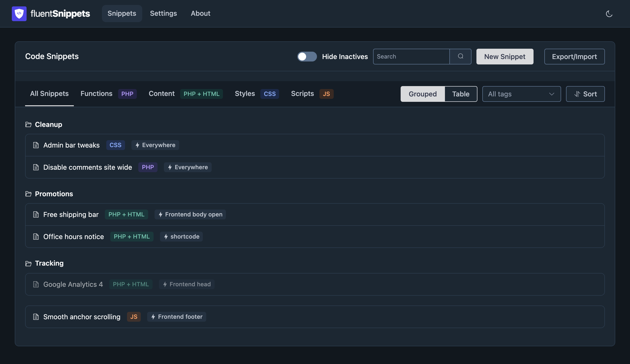
Task: Click the CSS badge on Admin bar tweaks
Action: (x=115, y=145)
